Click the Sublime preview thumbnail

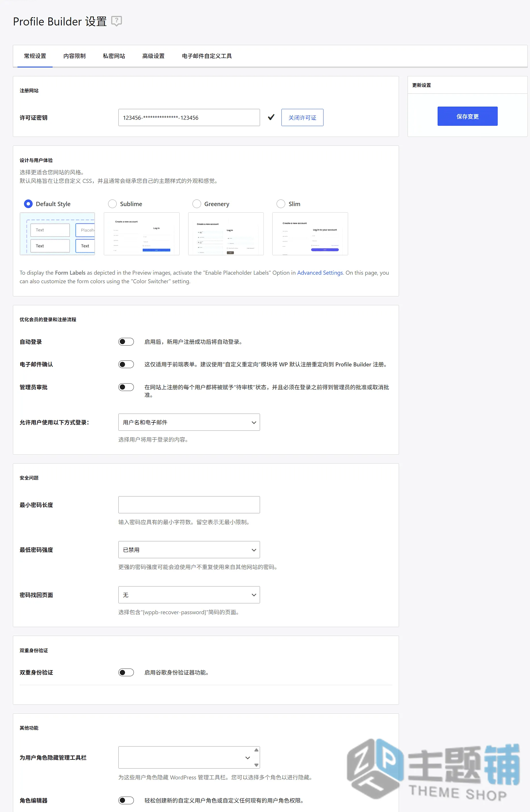(142, 234)
